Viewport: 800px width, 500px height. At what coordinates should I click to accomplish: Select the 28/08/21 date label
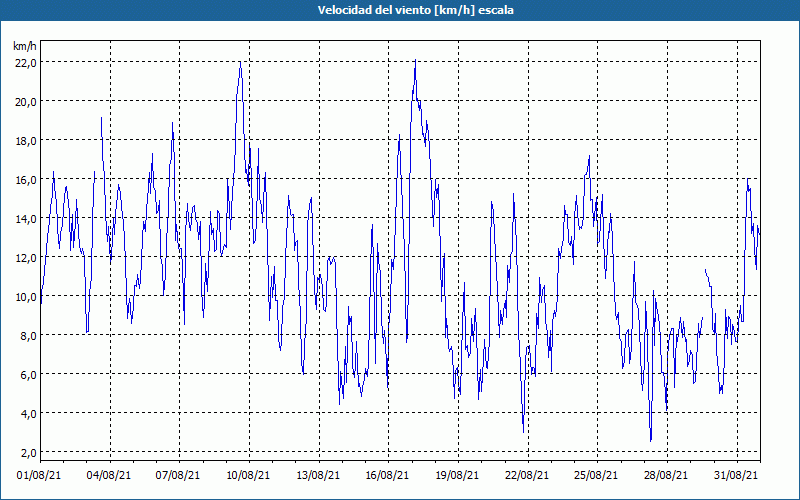666,475
